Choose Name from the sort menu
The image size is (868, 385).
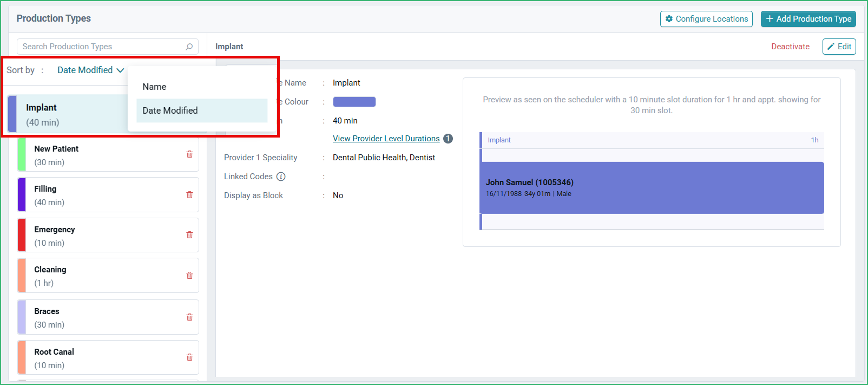click(x=202, y=87)
